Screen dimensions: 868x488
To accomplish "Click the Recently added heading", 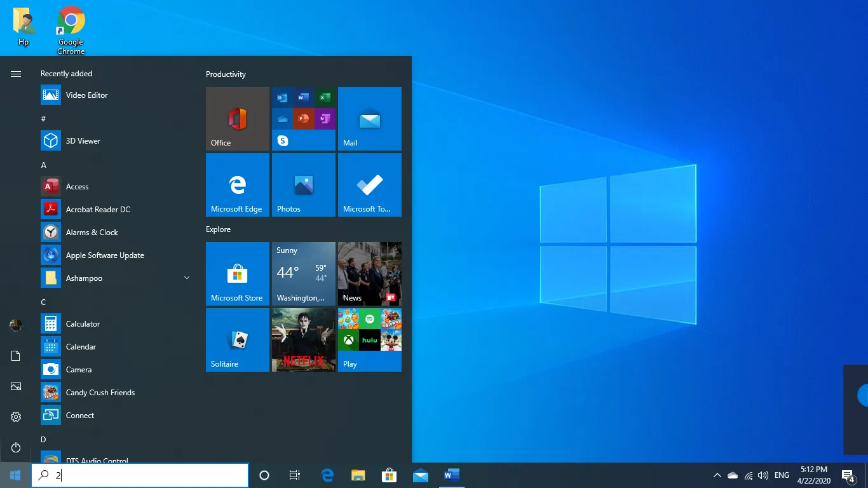I will [66, 74].
